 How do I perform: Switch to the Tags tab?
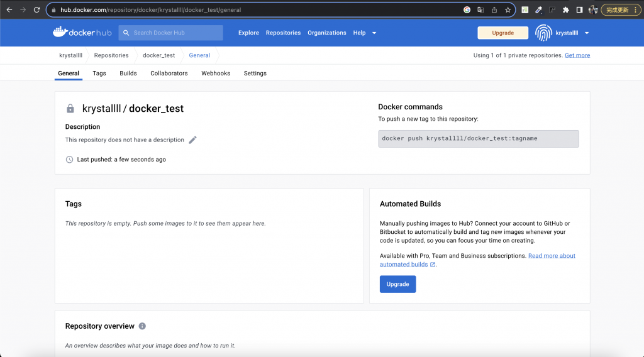click(x=99, y=73)
